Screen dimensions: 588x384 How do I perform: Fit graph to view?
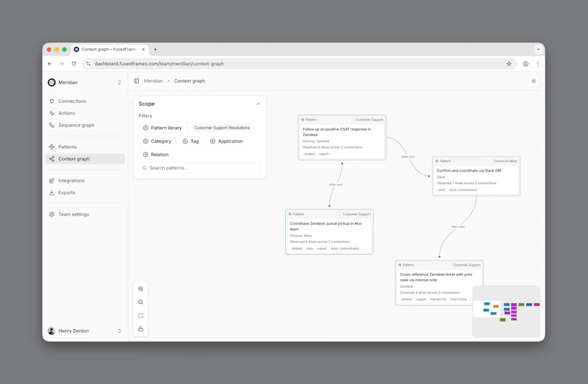(x=140, y=316)
